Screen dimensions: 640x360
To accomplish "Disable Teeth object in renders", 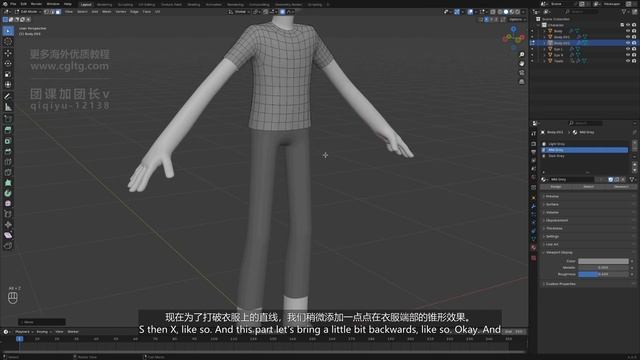I will 634,61.
